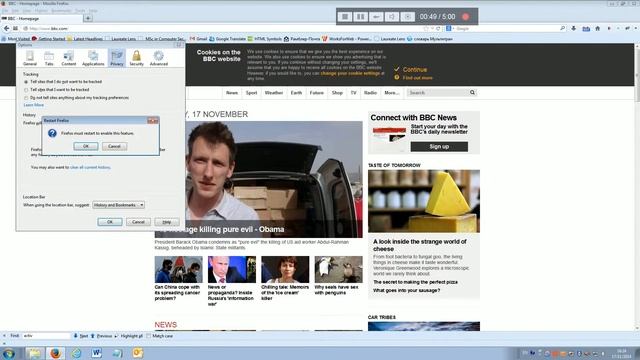The width and height of the screenshot is (640, 360).
Task: Open the General options pane
Action: pyautogui.click(x=29, y=58)
